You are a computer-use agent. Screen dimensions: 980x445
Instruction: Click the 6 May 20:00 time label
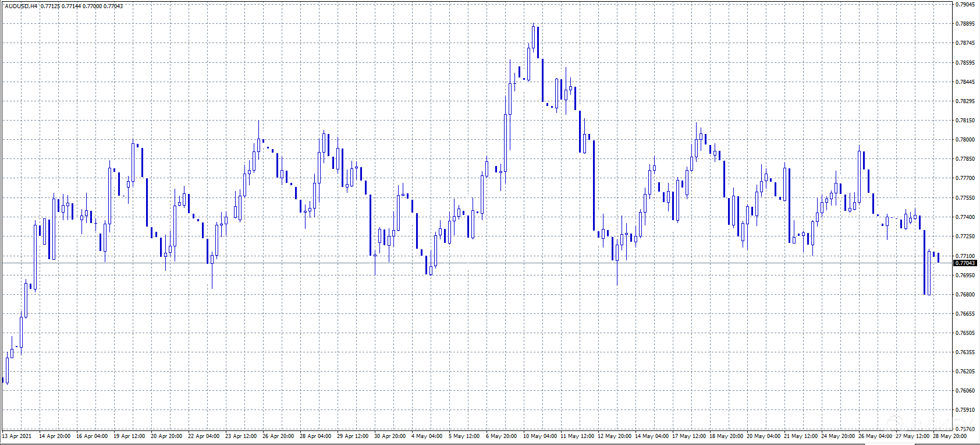pos(501,436)
